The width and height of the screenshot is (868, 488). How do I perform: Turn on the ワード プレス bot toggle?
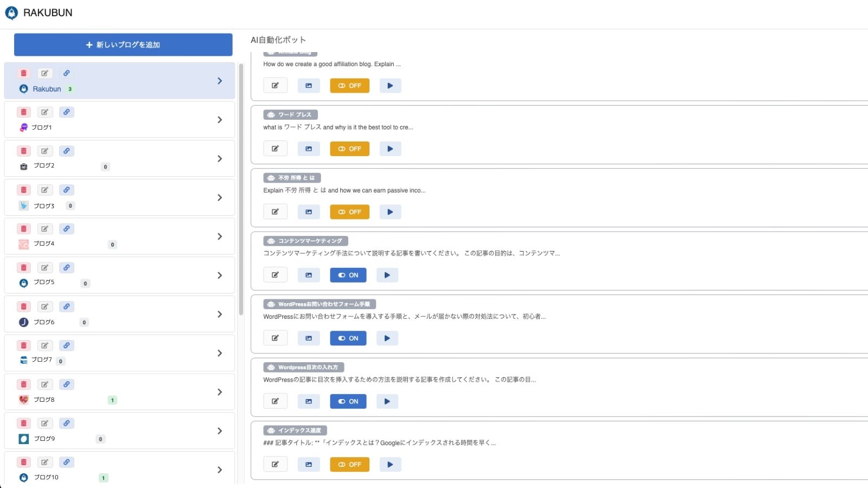click(349, 149)
